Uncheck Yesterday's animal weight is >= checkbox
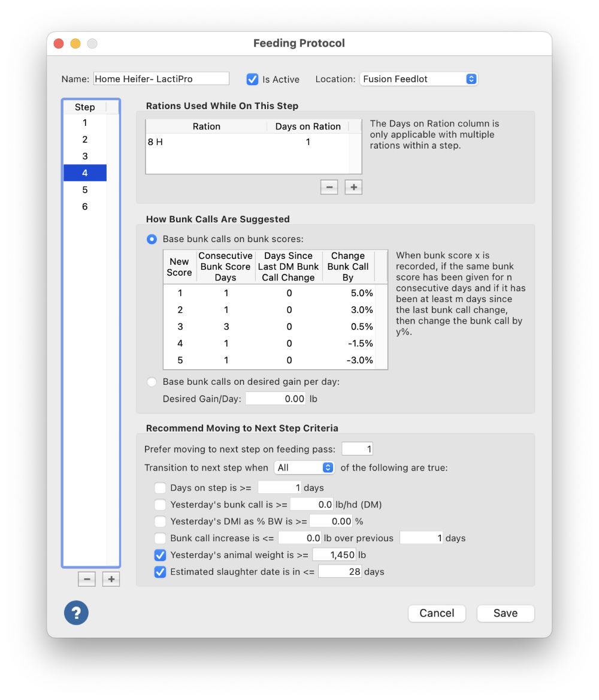 tap(160, 555)
